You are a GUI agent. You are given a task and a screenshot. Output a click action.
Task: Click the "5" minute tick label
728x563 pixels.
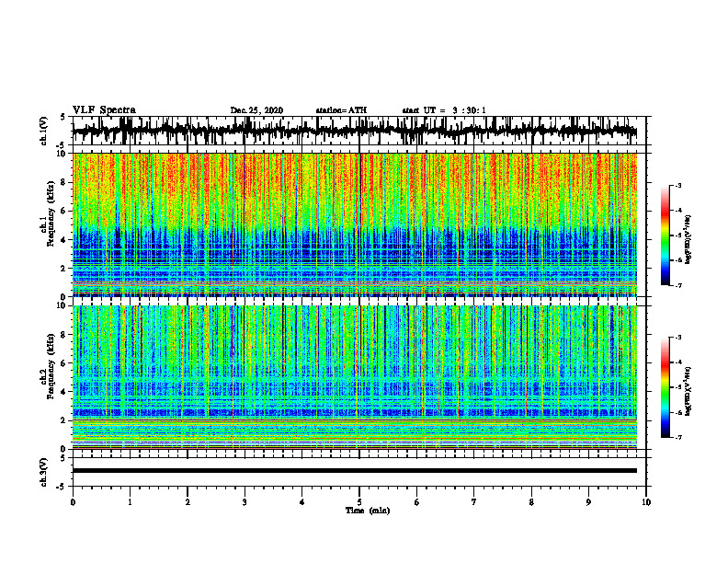[359, 502]
